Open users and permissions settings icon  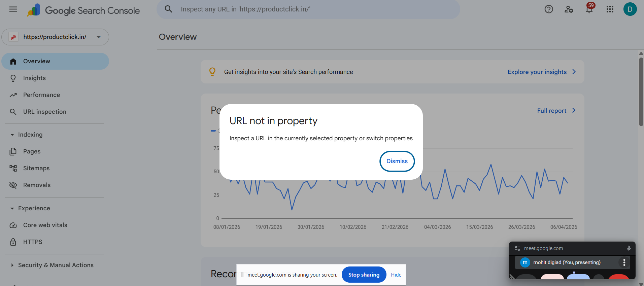coord(569,9)
